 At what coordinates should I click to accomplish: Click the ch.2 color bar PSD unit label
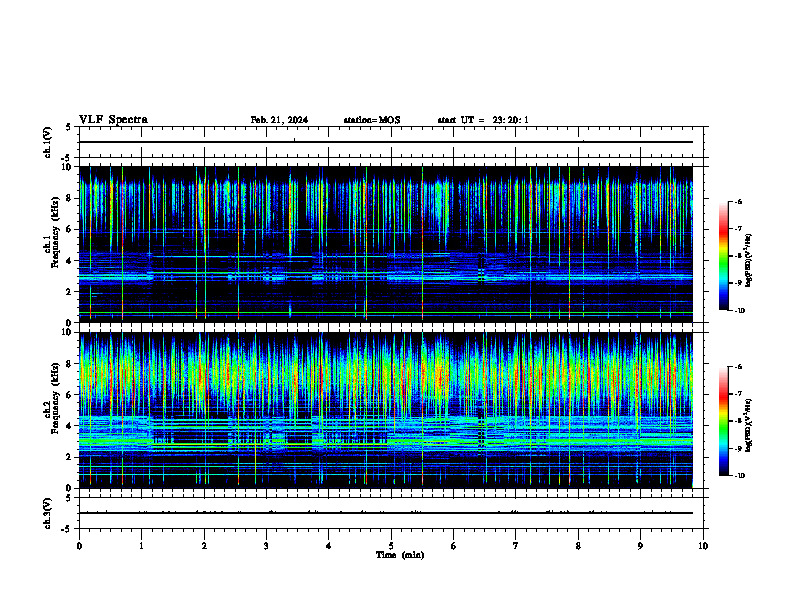[749, 425]
